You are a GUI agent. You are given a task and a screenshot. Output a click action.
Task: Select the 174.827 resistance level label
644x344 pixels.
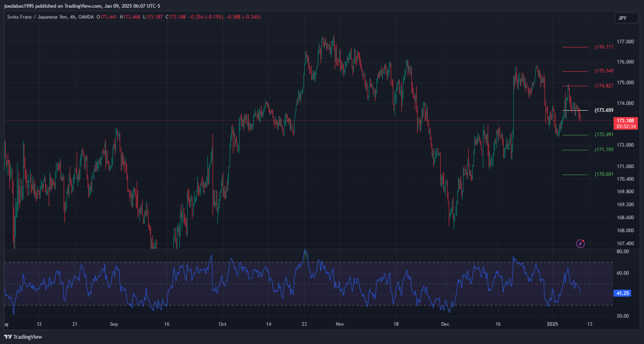click(x=604, y=86)
